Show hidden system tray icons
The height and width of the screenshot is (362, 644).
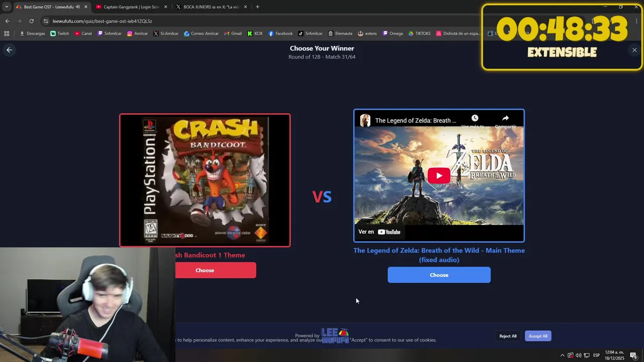[x=562, y=355]
